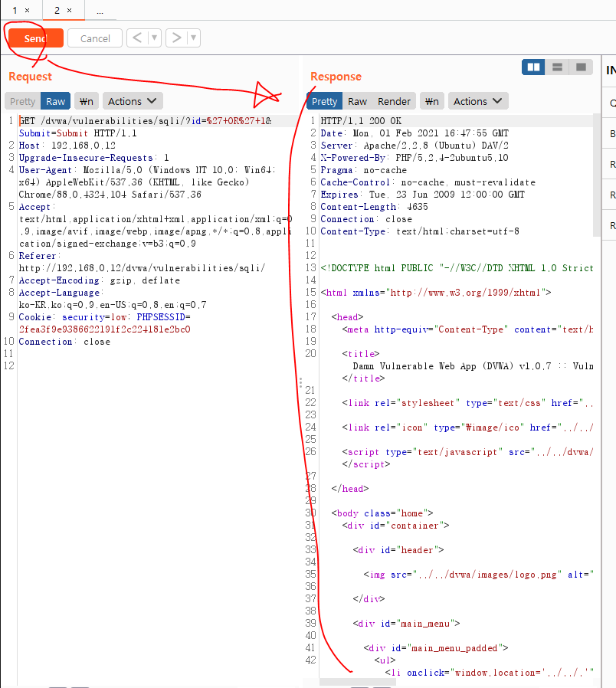
Task: Select top-bottom stacked layout icon
Action: [x=557, y=67]
